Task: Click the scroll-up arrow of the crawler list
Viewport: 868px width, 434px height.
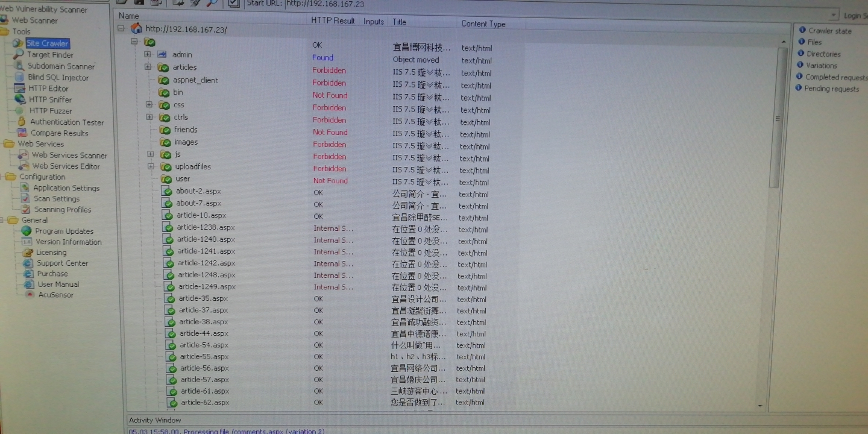Action: 783,42
